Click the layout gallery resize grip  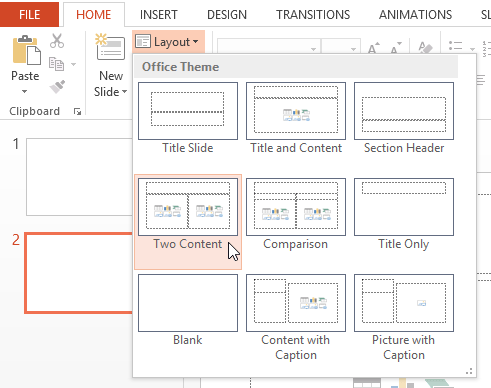pos(469,371)
